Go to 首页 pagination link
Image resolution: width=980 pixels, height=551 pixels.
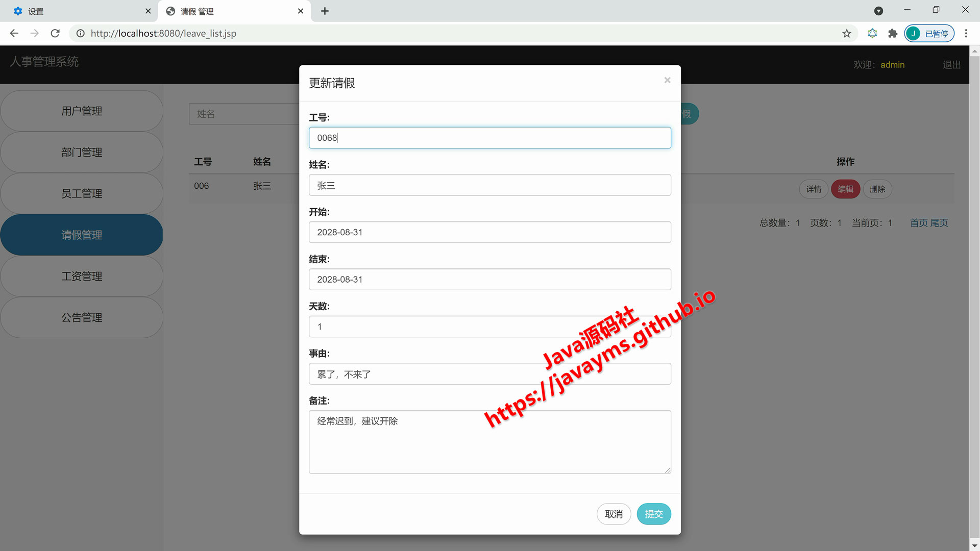pos(919,223)
